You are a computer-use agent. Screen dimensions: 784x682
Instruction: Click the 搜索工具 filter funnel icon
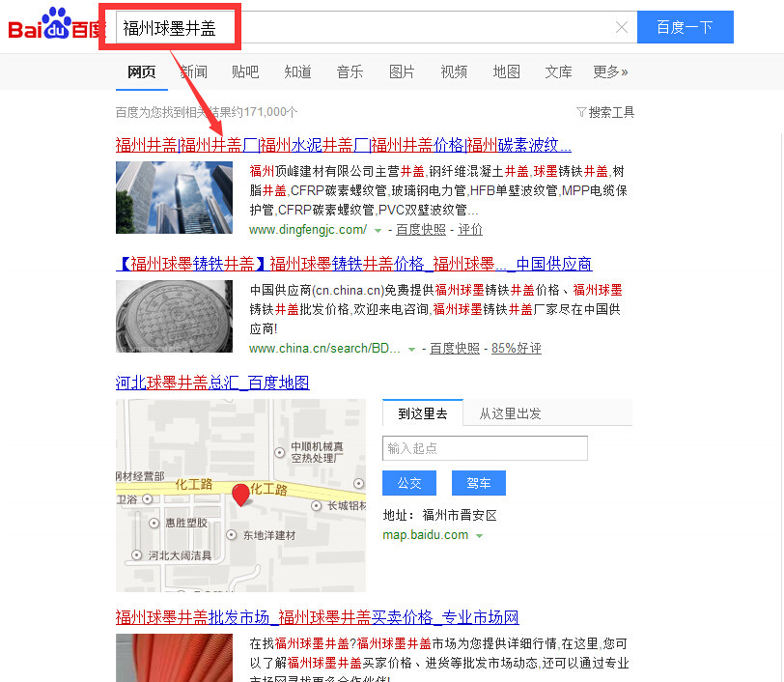(581, 112)
